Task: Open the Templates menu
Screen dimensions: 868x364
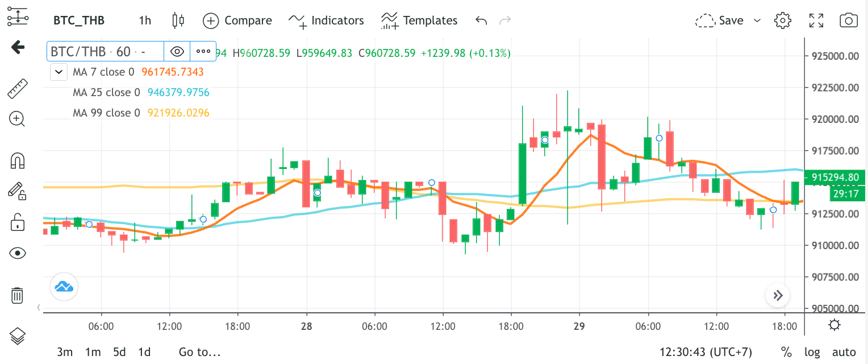Action: [419, 20]
